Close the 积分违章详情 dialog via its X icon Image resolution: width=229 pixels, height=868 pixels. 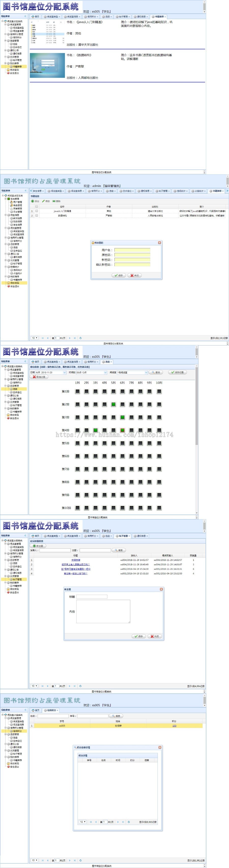click(x=160, y=747)
